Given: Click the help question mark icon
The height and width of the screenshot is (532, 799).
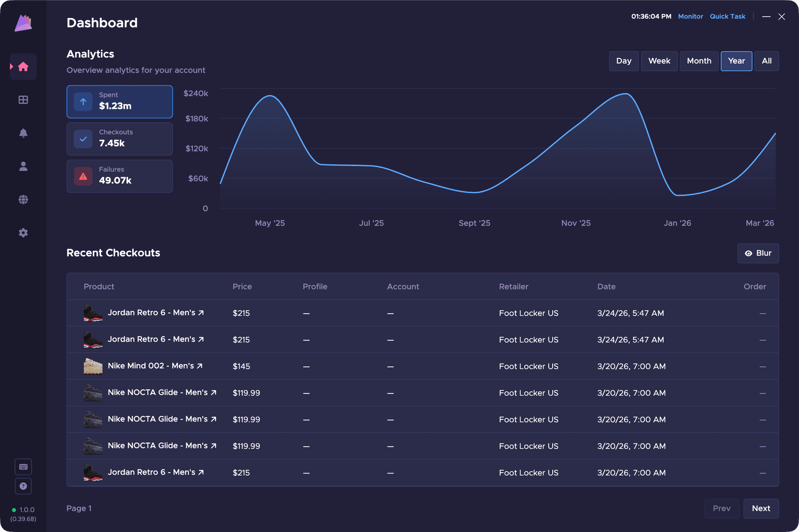Looking at the screenshot, I should point(23,486).
